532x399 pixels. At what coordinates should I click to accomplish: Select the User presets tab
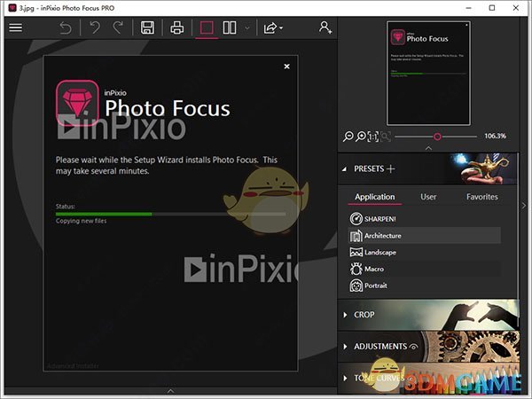(428, 197)
